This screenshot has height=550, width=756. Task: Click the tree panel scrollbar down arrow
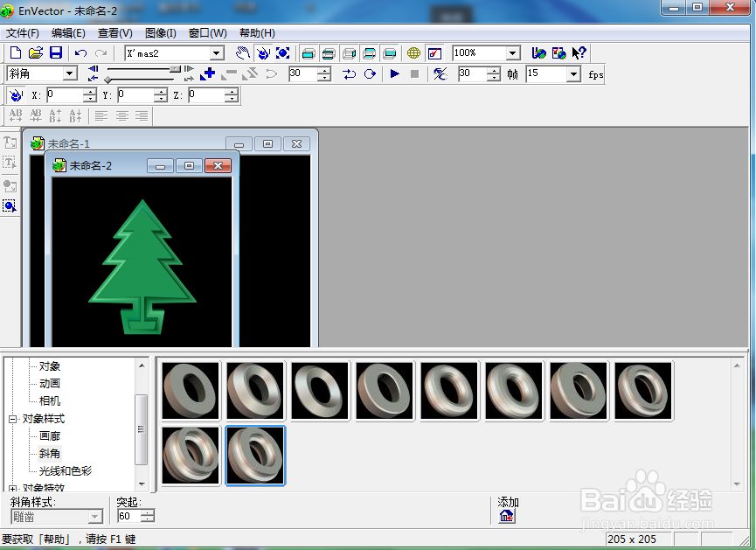142,484
